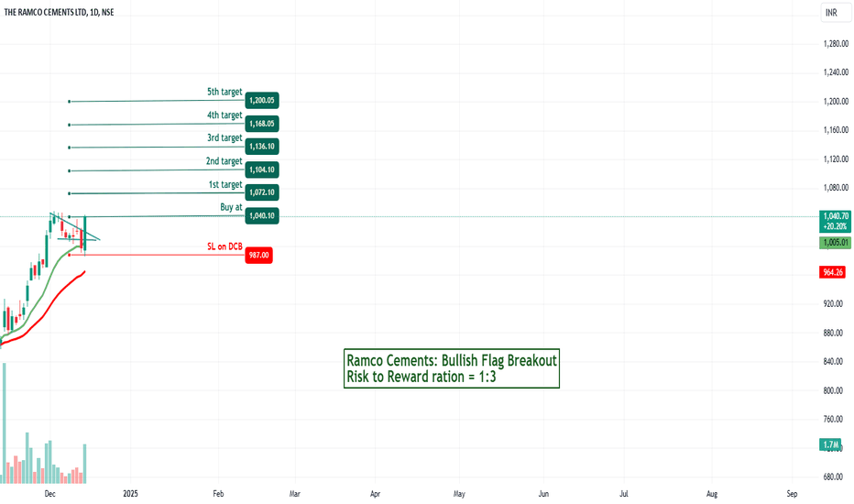This screenshot has width=854, height=504.
Task: Click the tallest volume bar at far left
Action: [5, 423]
